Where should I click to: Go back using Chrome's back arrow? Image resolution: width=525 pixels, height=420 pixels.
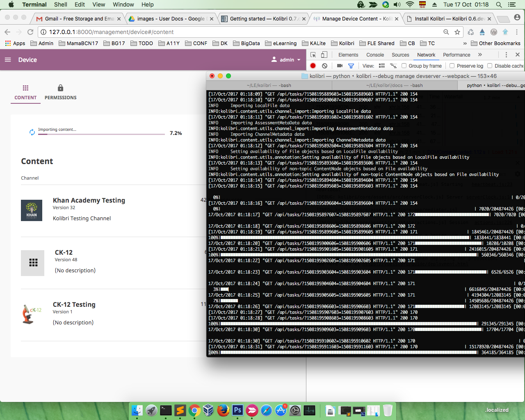[7, 32]
